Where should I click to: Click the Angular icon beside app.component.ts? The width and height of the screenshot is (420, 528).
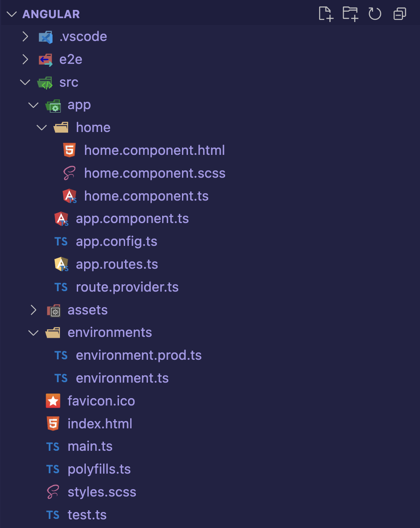(61, 218)
